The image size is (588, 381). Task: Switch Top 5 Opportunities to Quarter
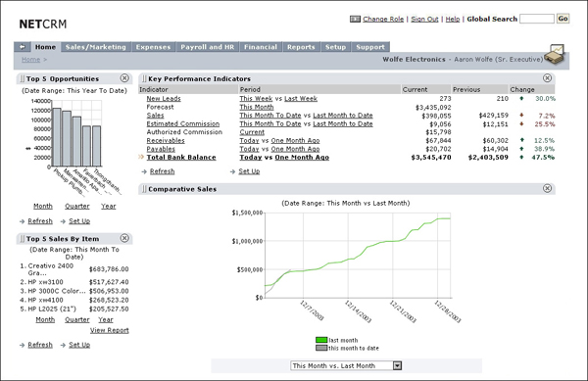pos(77,206)
